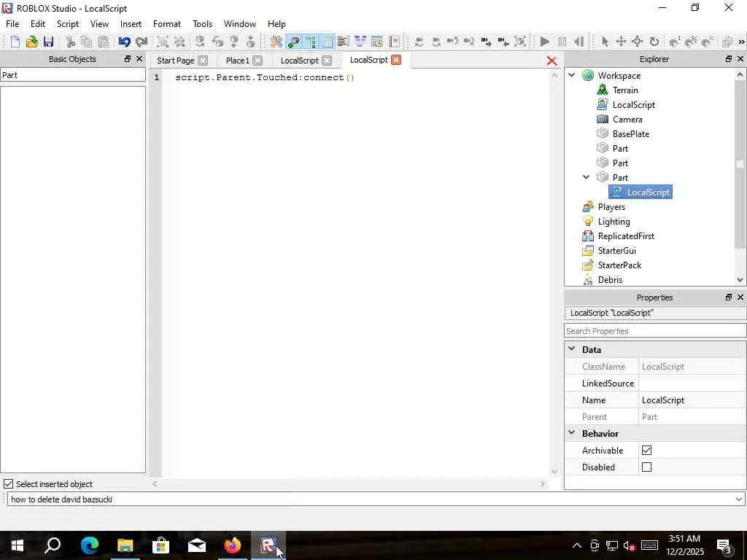This screenshot has height=560, width=747.
Task: Select StarterGui in Explorer
Action: (617, 251)
